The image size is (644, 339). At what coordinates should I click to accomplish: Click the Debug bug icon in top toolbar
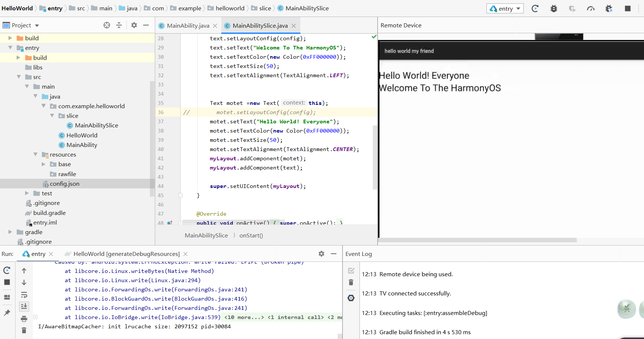[x=553, y=8]
